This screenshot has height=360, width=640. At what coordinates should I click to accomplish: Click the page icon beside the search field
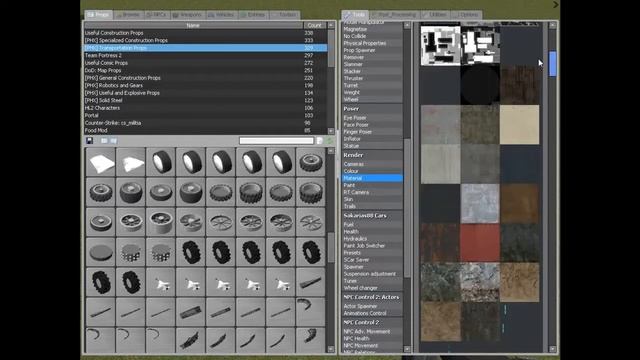click(320, 141)
